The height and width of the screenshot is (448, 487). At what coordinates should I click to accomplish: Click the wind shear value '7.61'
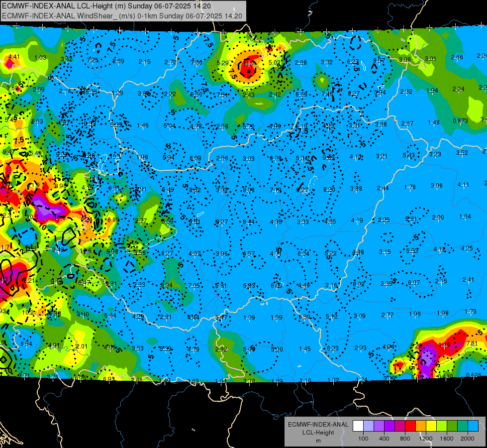click(x=472, y=343)
